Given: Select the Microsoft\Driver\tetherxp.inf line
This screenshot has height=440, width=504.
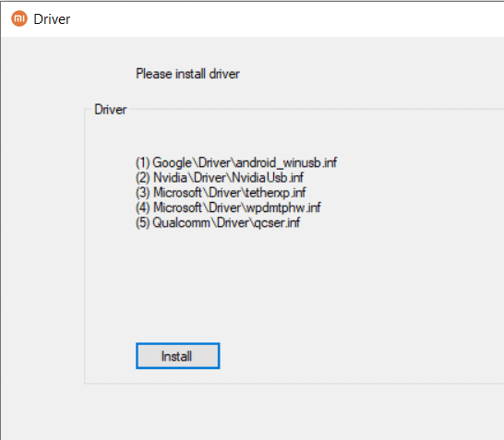Looking at the screenshot, I should (x=221, y=193).
